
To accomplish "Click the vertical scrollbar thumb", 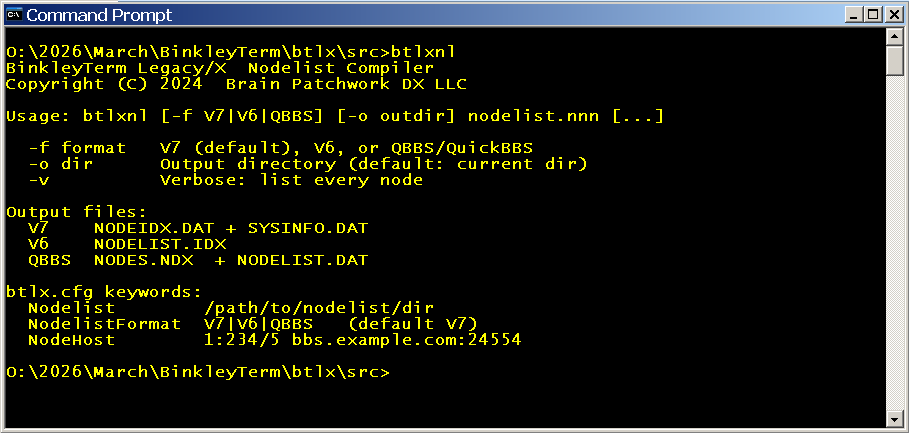I will (x=896, y=60).
